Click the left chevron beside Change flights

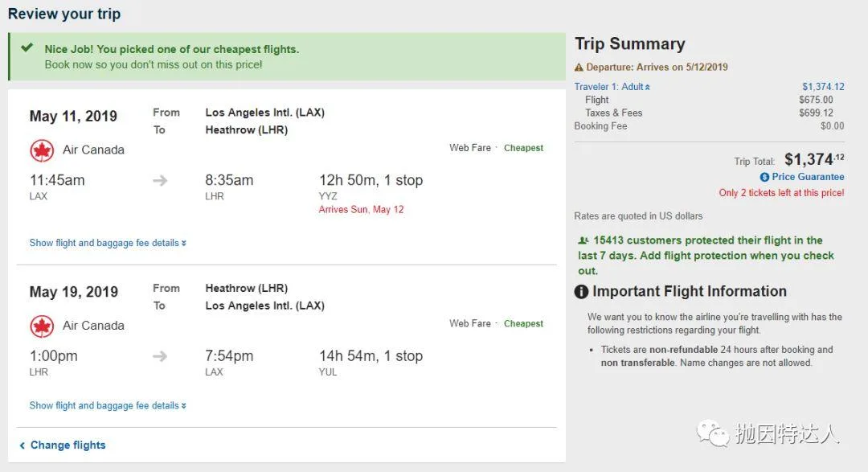22,445
